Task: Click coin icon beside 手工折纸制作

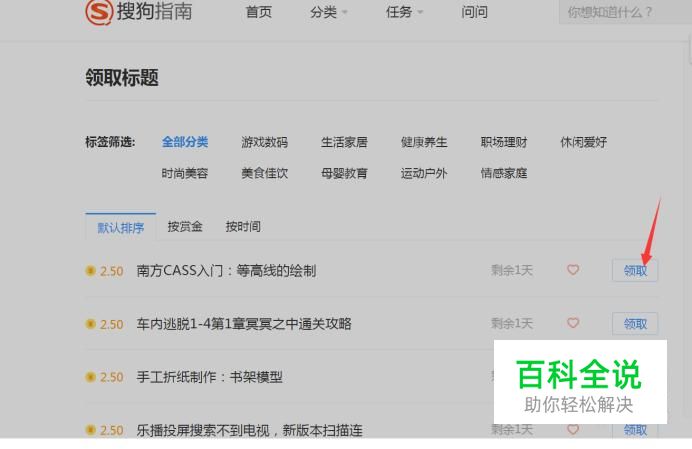Action: tap(90, 377)
